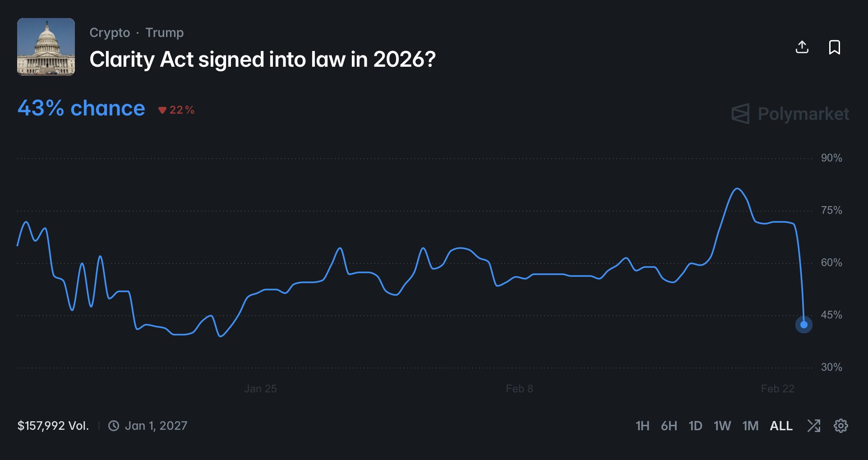Open the Trump tag
The width and height of the screenshot is (868, 460).
pos(164,32)
